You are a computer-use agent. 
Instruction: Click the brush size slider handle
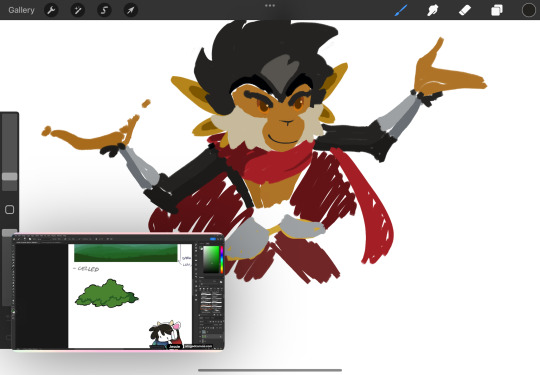click(10, 177)
